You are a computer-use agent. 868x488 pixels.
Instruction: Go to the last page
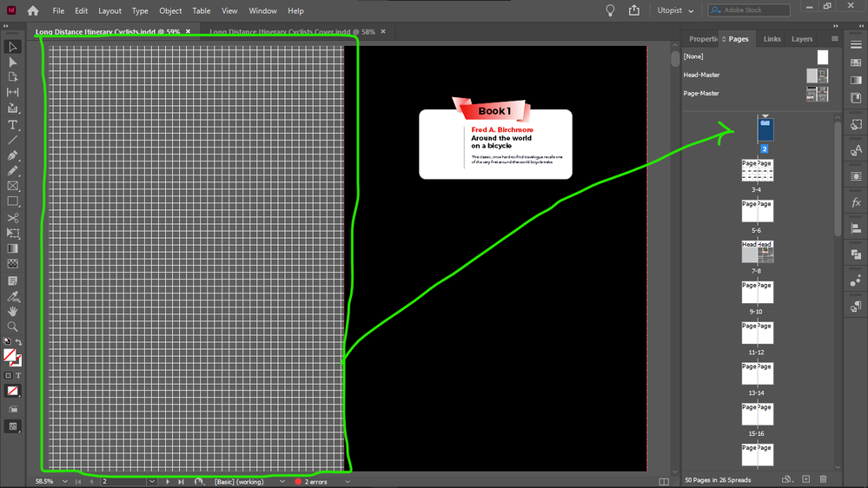[181, 482]
